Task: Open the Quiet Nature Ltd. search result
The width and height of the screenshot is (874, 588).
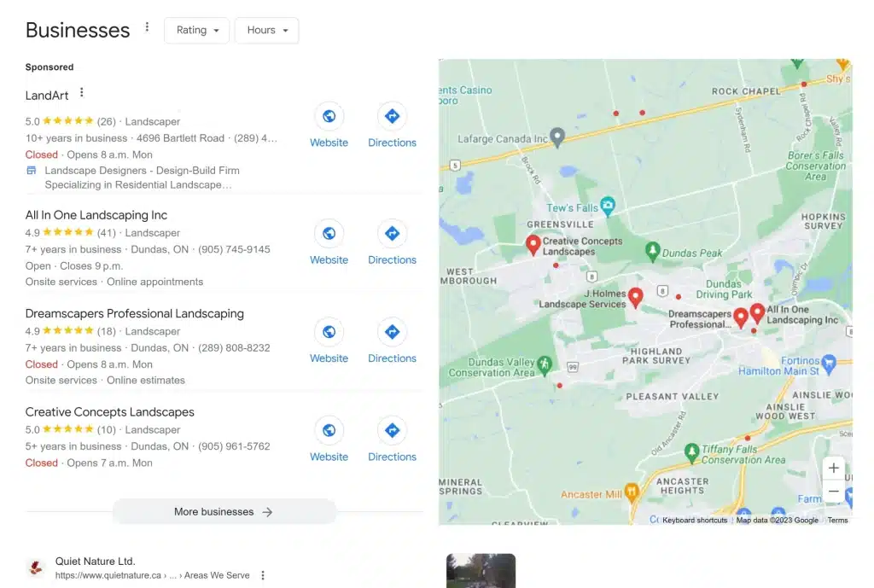Action: pos(96,562)
